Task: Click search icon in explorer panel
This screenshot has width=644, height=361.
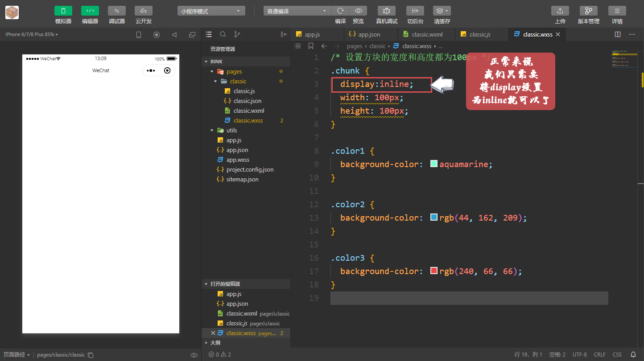Action: (223, 34)
